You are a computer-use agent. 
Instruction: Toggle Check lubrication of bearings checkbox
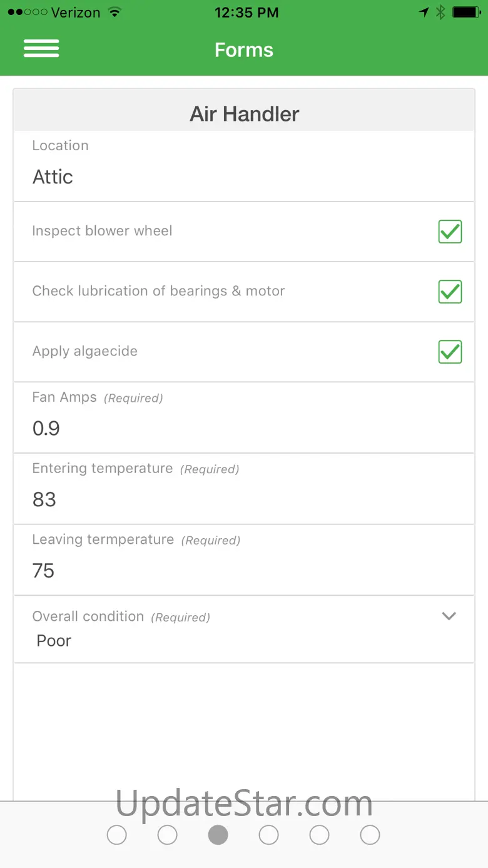(x=450, y=292)
